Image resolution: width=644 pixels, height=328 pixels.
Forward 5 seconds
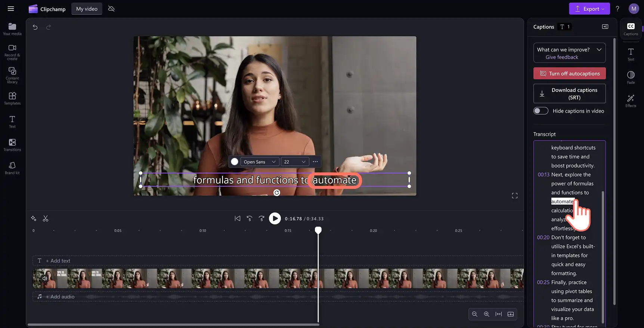coord(261,218)
